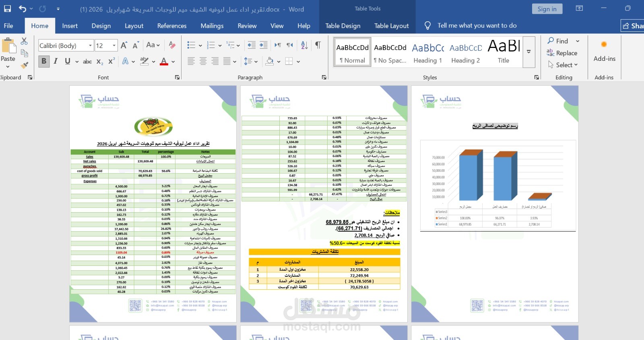Open line and paragraph spacing options
The image size is (644, 340).
(251, 61)
